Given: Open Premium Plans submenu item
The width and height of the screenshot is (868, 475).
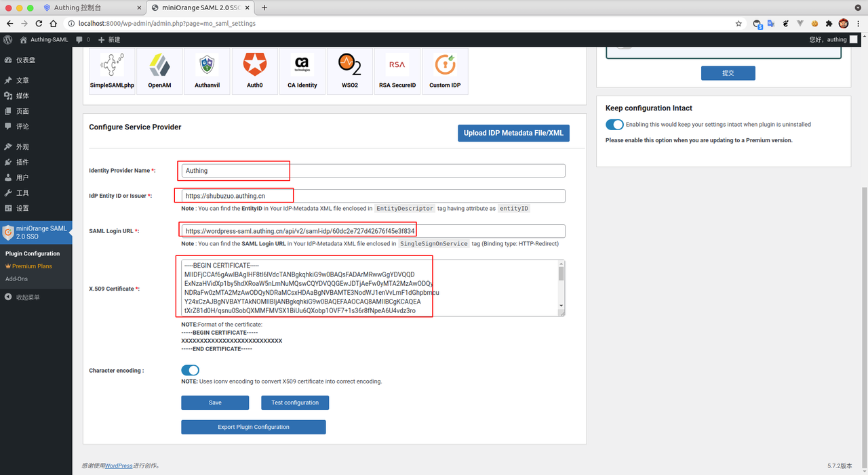Looking at the screenshot, I should coord(32,266).
